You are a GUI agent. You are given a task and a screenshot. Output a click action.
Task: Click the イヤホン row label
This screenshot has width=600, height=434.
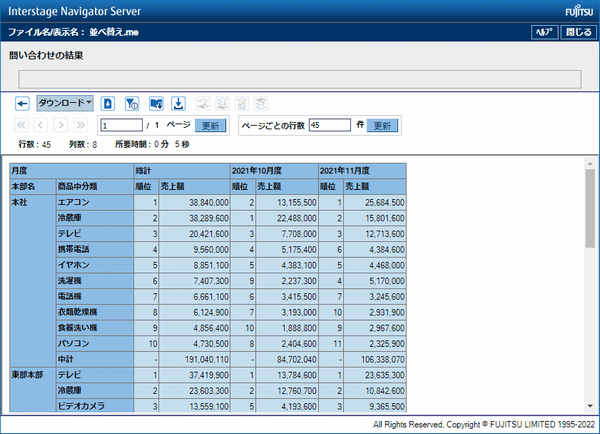click(x=95, y=265)
